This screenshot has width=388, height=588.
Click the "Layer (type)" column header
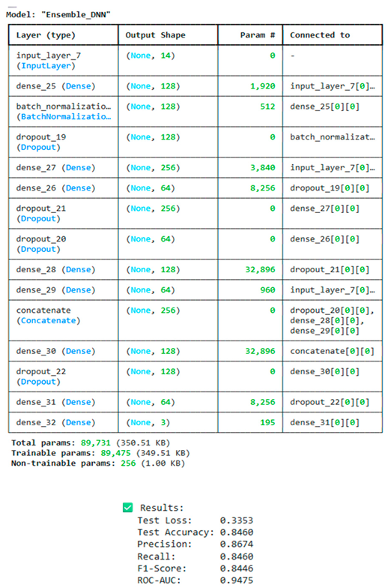(46, 35)
